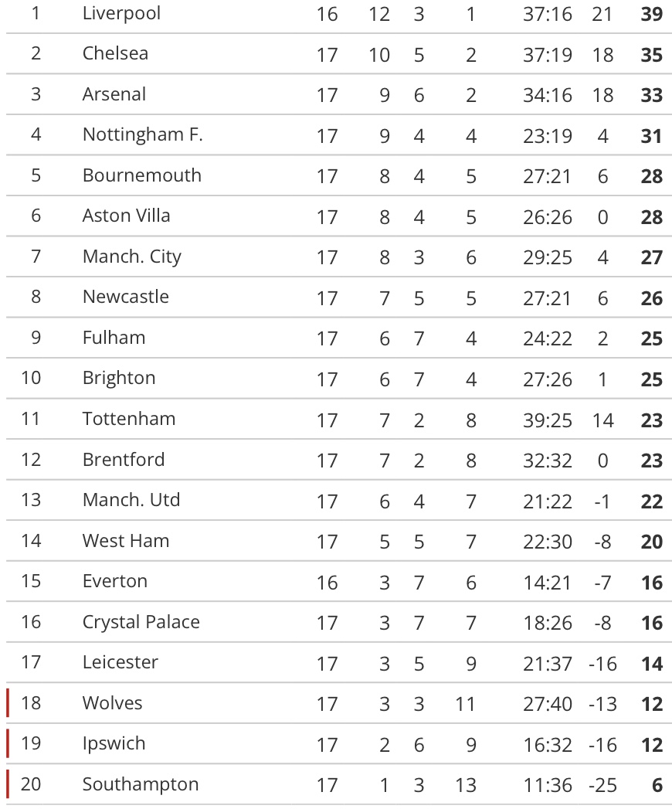672x809 pixels.
Task: Click the Crystal Palace team name
Action: tap(141, 622)
